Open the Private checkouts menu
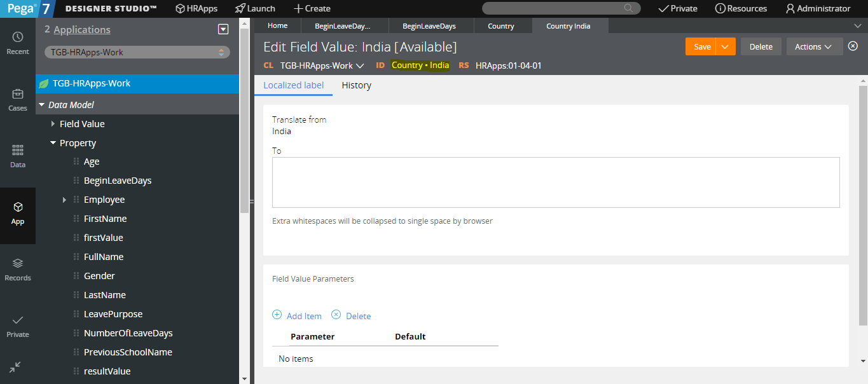 coord(678,8)
